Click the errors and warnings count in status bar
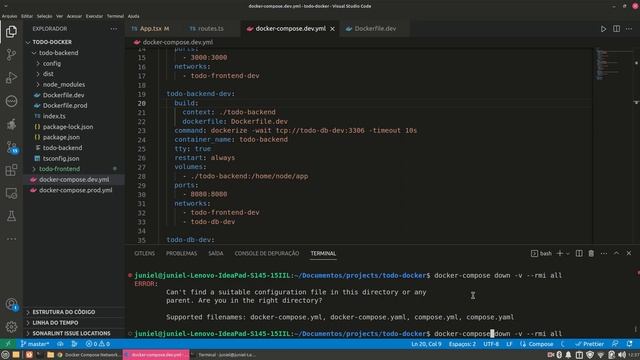This screenshot has width=640, height=360. (98, 344)
